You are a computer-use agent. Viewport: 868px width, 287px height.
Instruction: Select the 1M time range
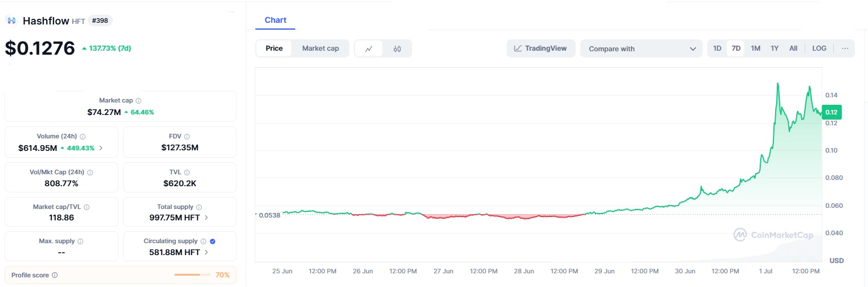(x=755, y=48)
